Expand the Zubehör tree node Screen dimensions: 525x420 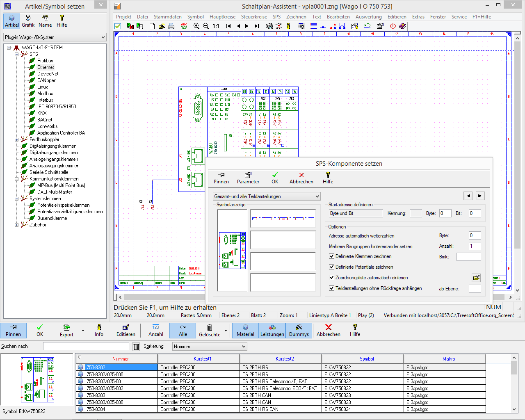tap(17, 225)
